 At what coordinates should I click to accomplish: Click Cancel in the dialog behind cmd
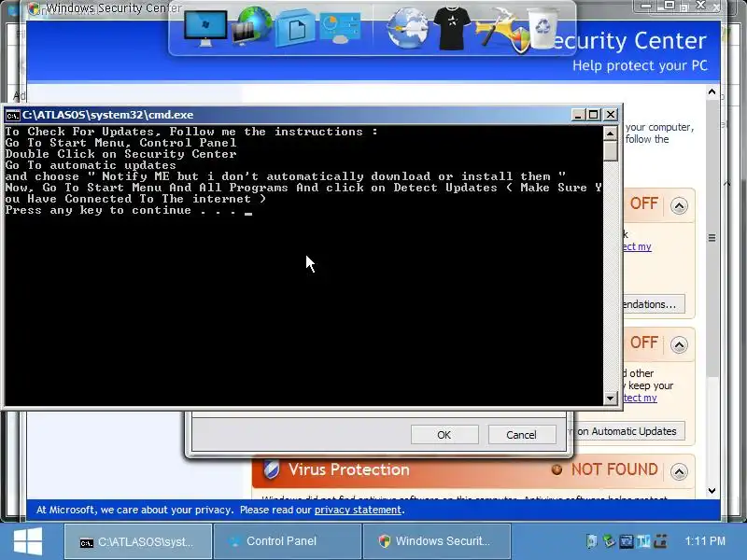522,435
